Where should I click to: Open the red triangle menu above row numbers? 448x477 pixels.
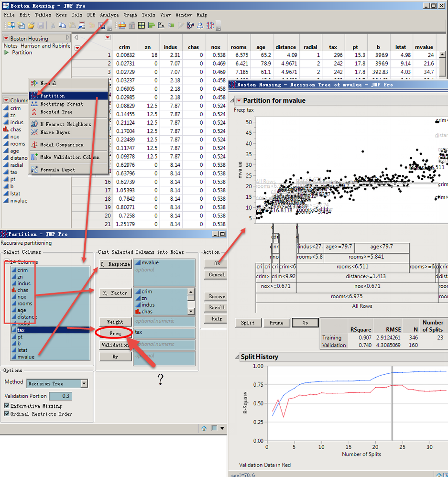coord(77,48)
